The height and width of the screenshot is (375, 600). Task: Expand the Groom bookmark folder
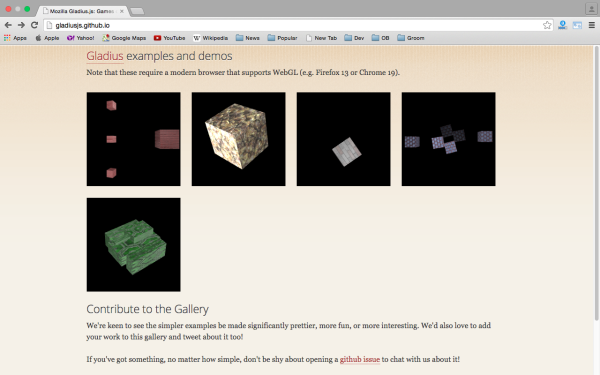pos(411,38)
